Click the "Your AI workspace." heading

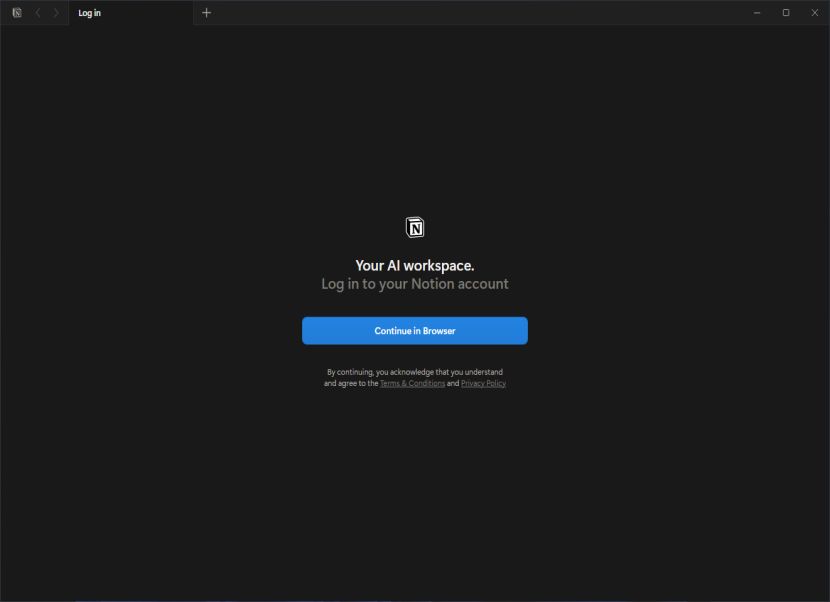(x=415, y=265)
